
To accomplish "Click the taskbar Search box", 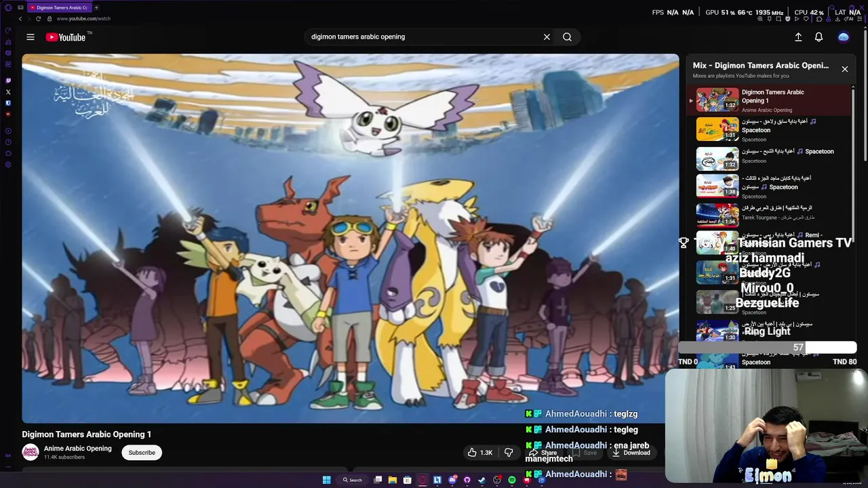I will coord(353,480).
